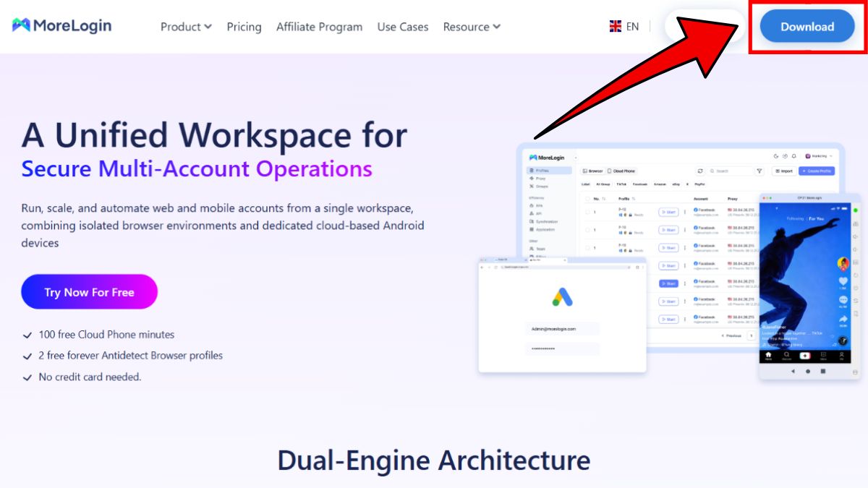The image size is (868, 488).
Task: Click the notification bell icon in the mockup
Action: point(793,156)
